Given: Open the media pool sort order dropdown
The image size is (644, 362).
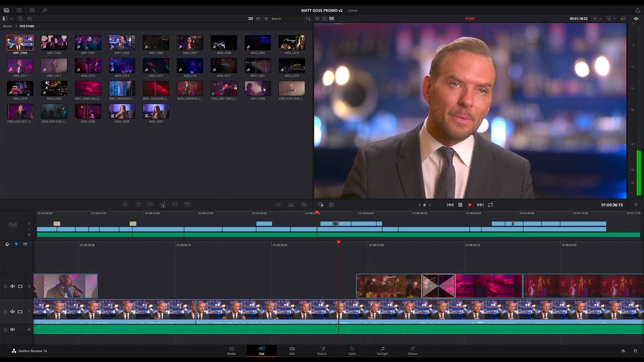Looking at the screenshot, I should (308, 19).
